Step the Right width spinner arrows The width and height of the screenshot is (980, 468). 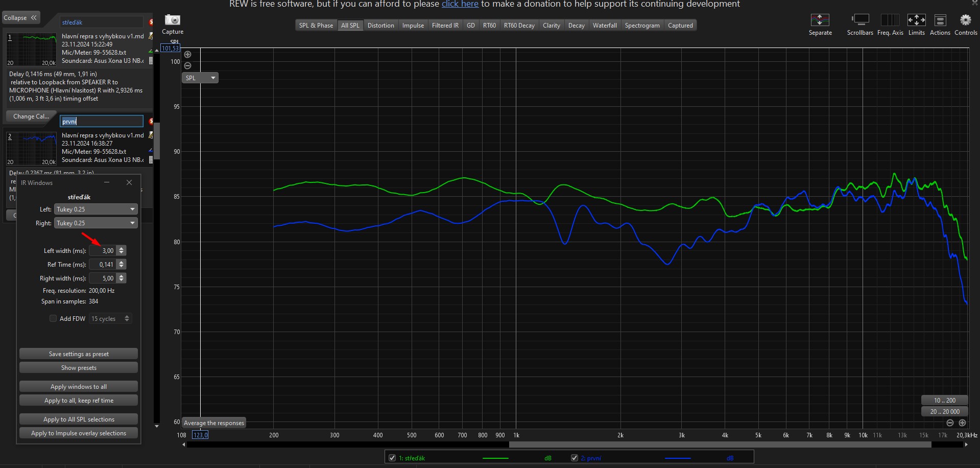click(121, 278)
